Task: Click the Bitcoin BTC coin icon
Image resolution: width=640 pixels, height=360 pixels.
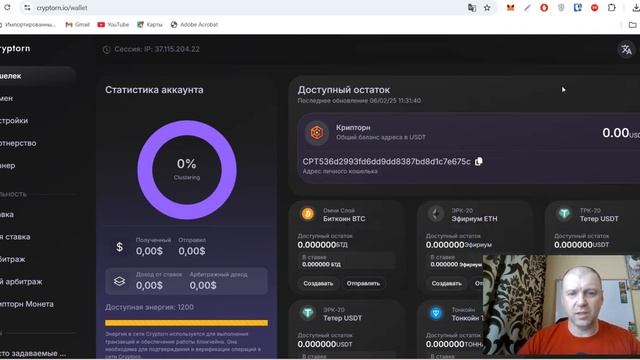Action: (x=308, y=214)
